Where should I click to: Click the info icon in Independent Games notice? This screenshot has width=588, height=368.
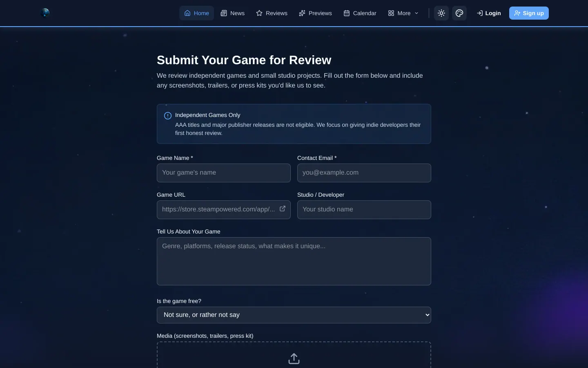tap(168, 116)
